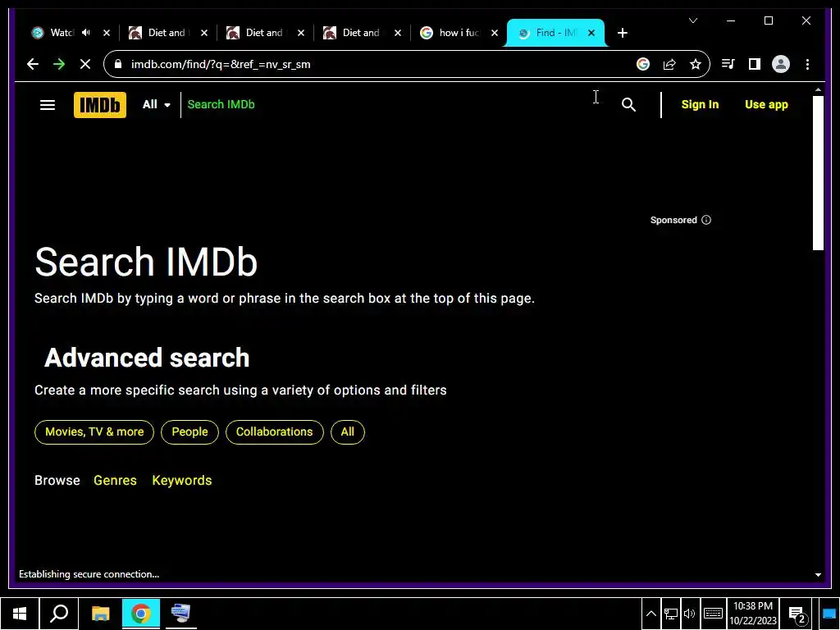Switch to the third Diet and tab
The image size is (840, 630).
pos(355,33)
